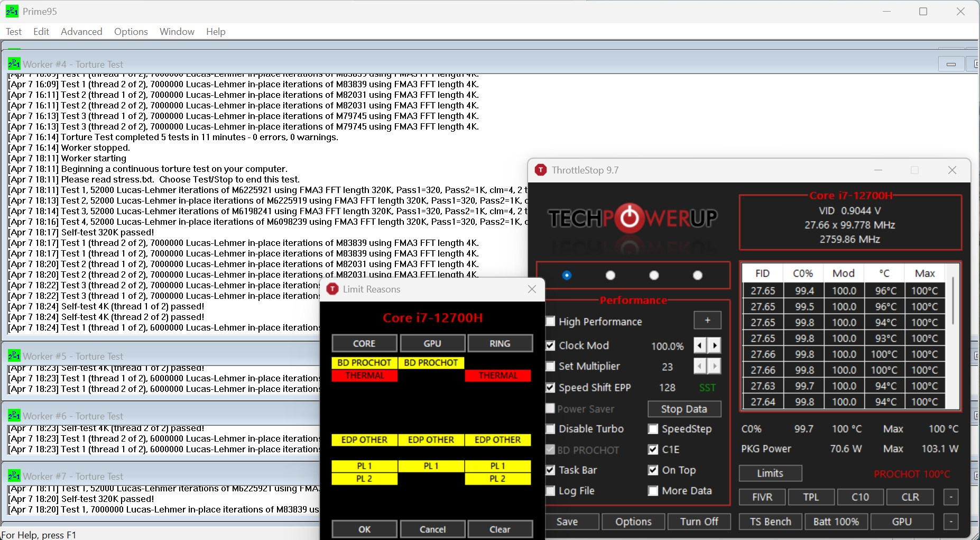980x540 pixels.
Task: Click the ThrottleStop 9.7 title bar icon
Action: [x=540, y=170]
